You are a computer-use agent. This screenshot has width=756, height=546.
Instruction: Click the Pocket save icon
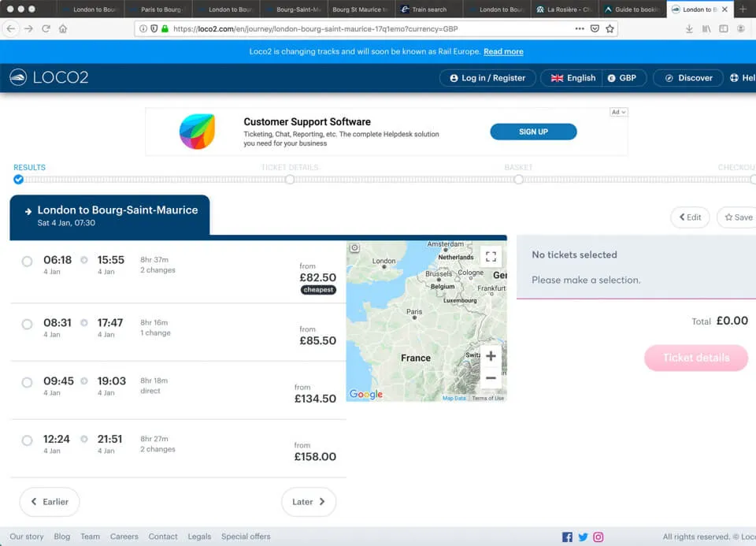click(595, 29)
